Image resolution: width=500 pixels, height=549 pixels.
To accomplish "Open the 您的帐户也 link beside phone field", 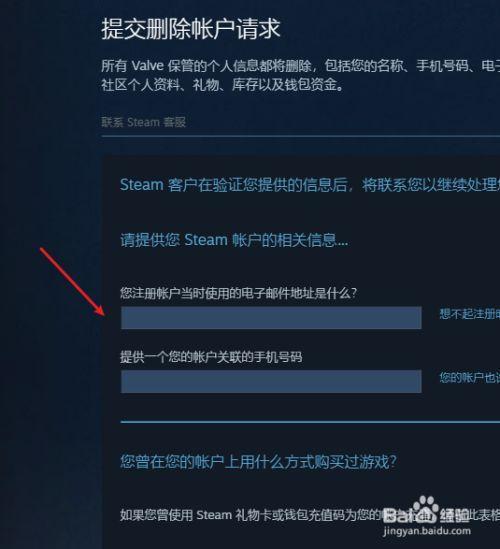I will coord(470,377).
